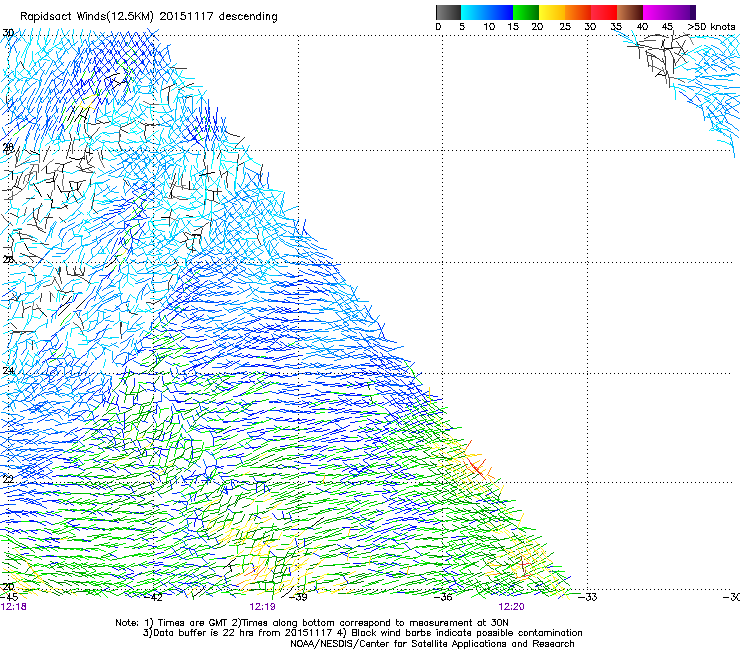Click the "-36" longitude axis label
Screen dimensions: 740x650
444,597
